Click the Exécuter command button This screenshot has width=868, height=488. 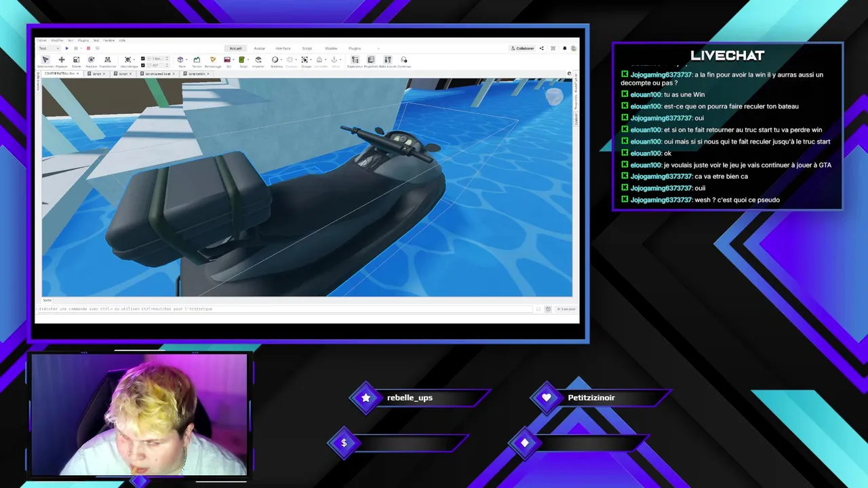coord(566,309)
